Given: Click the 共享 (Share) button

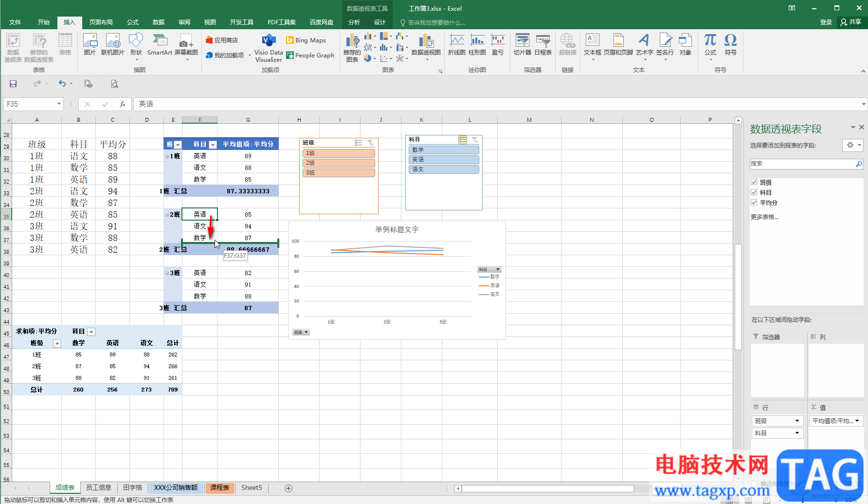Looking at the screenshot, I should point(851,22).
